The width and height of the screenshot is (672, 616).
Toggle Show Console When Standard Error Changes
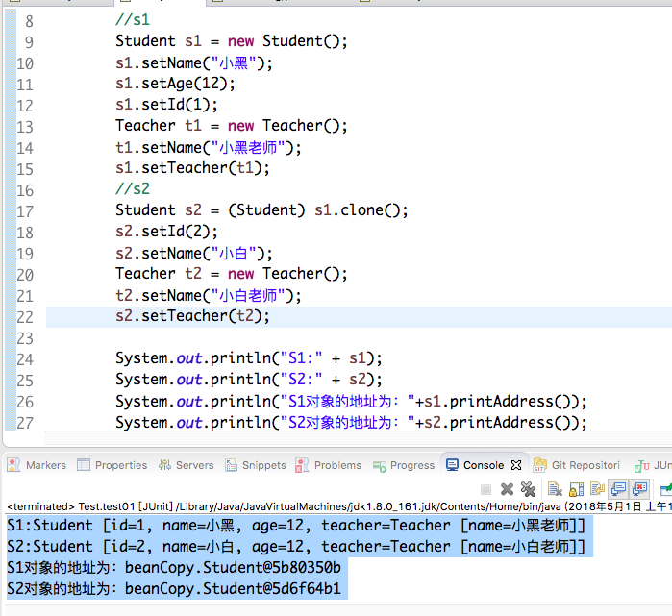pyautogui.click(x=639, y=489)
